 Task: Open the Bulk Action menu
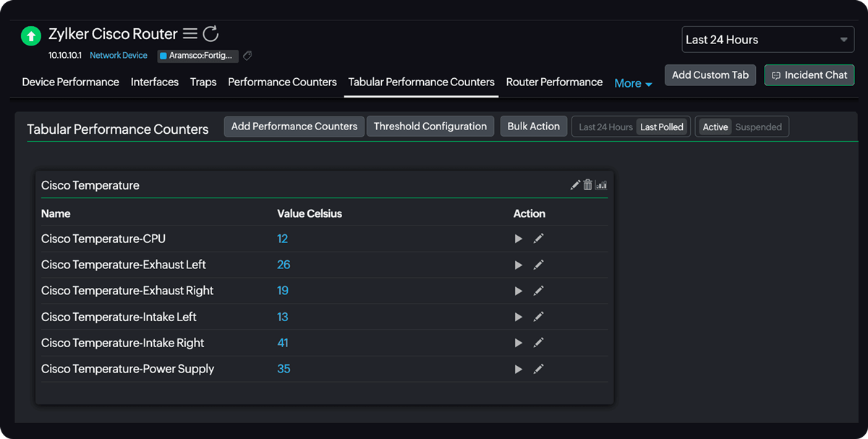click(x=533, y=126)
